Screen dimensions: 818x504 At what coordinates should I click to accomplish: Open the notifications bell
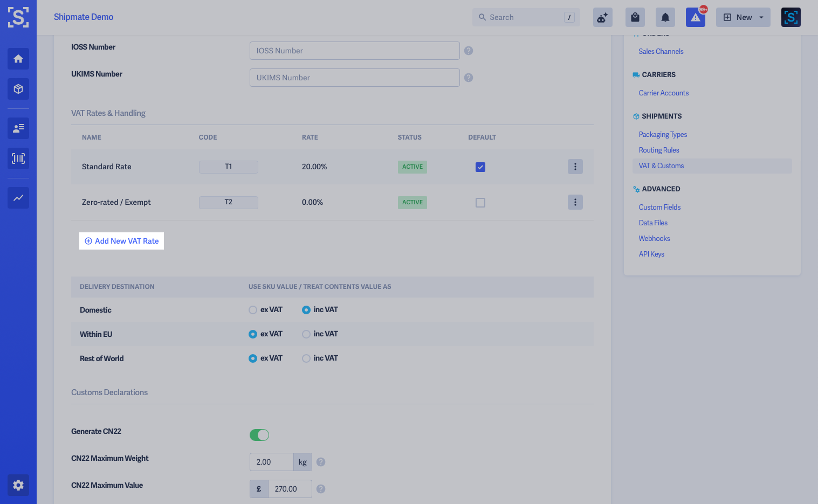pos(665,17)
